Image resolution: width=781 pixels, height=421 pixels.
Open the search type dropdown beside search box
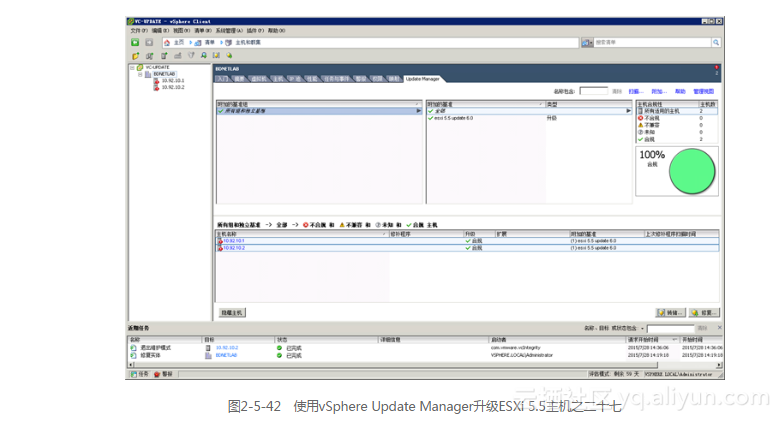coord(587,43)
